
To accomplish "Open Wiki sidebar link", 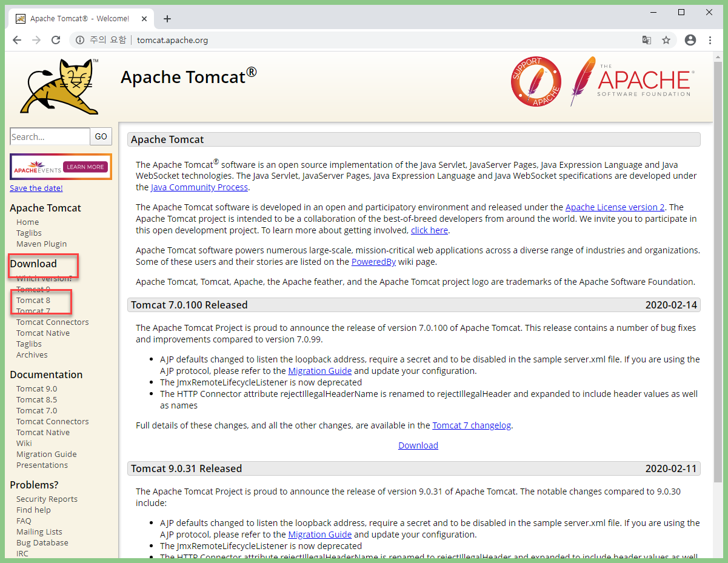I will [x=24, y=443].
